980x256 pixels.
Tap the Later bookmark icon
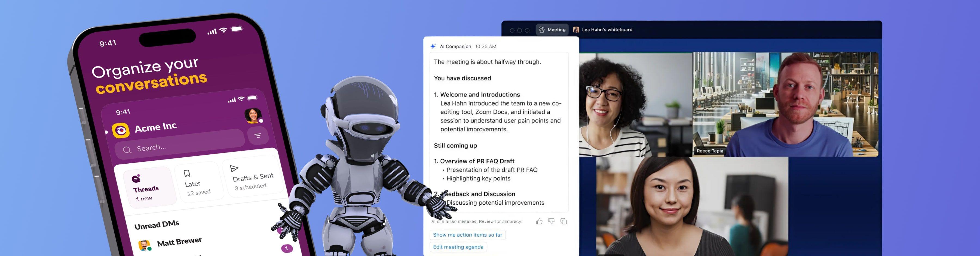[x=187, y=174]
